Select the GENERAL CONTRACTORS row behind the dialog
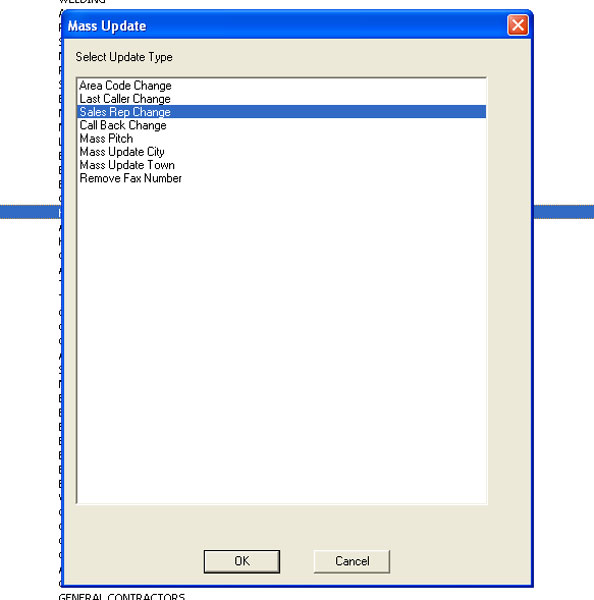The height and width of the screenshot is (600, 594). point(122,596)
